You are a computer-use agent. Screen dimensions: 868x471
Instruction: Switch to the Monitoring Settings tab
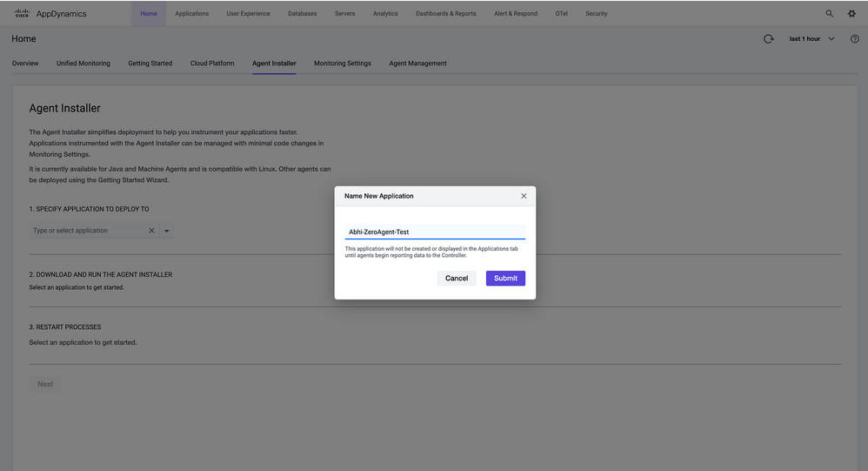tap(342, 64)
